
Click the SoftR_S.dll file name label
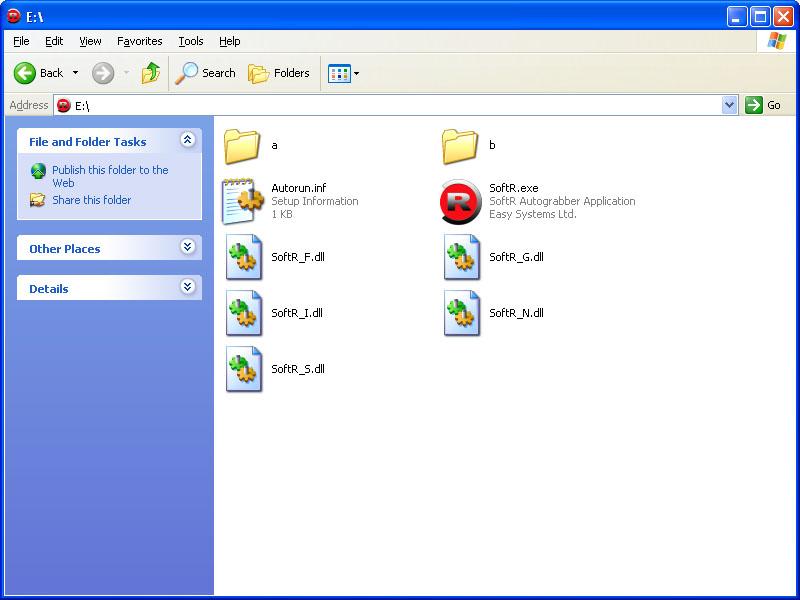click(x=298, y=369)
